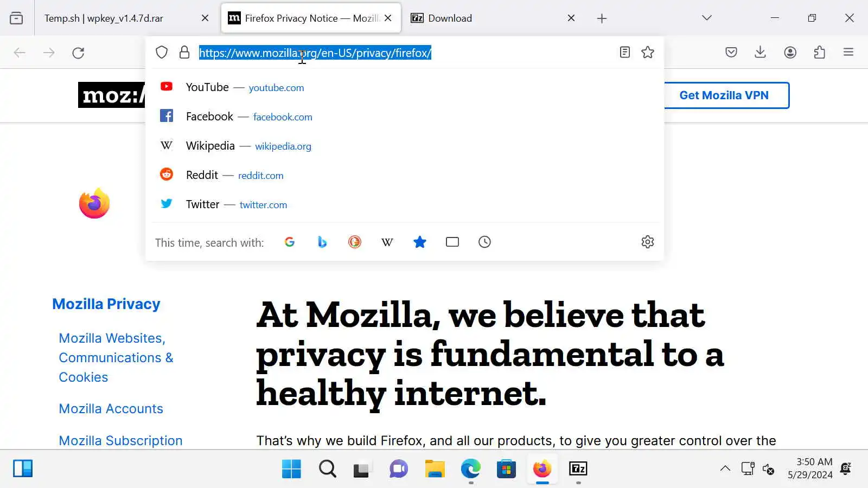Viewport: 868px width, 488px height.
Task: Open network status tray icon
Action: click(748, 468)
